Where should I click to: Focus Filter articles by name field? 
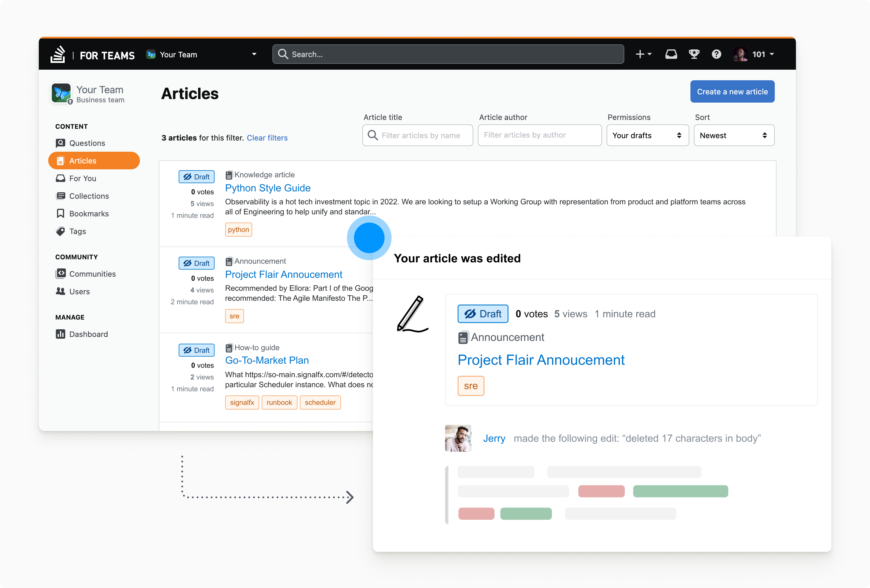417,135
